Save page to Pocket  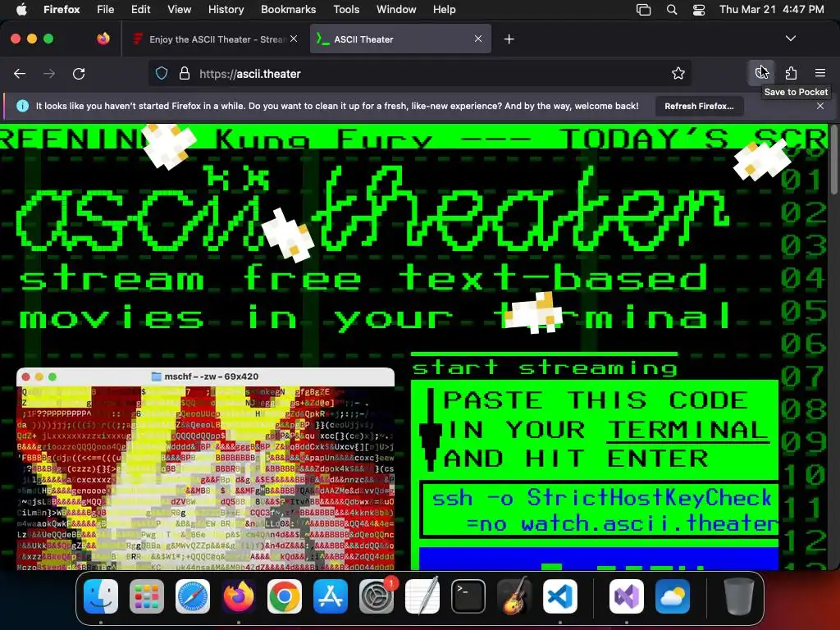[x=761, y=73]
